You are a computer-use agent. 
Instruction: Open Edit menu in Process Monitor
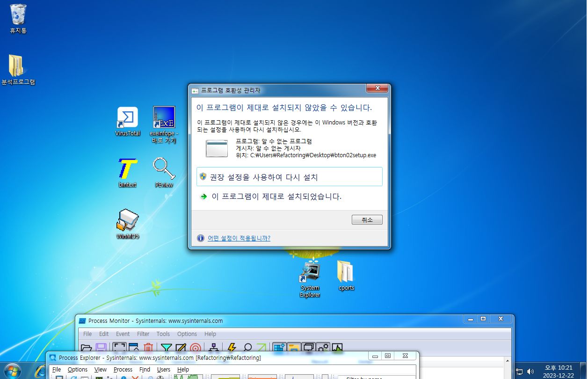pos(104,334)
